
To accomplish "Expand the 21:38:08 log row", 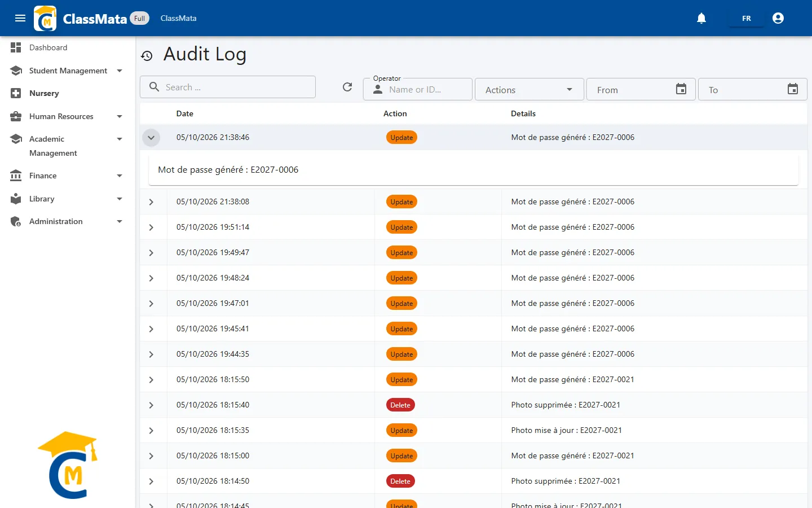I will 151,202.
